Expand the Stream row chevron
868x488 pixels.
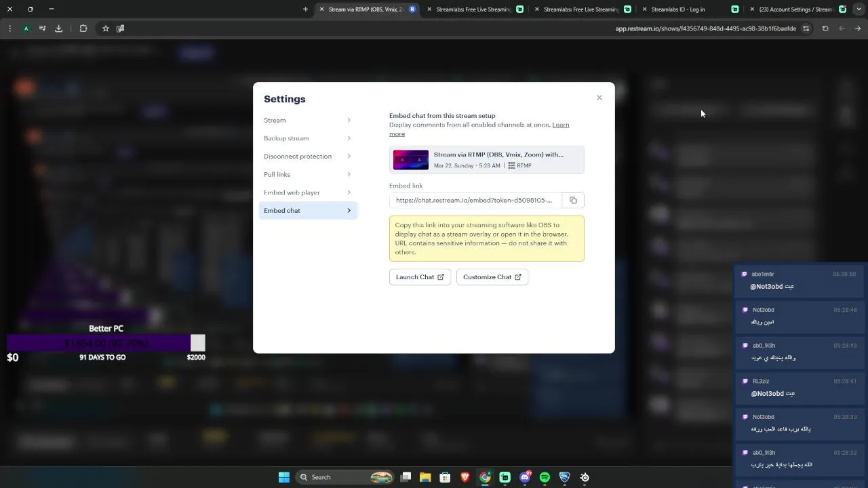click(x=349, y=120)
